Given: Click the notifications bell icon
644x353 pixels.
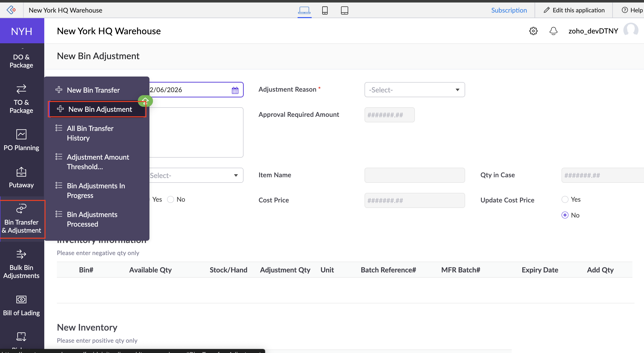Looking at the screenshot, I should [553, 31].
